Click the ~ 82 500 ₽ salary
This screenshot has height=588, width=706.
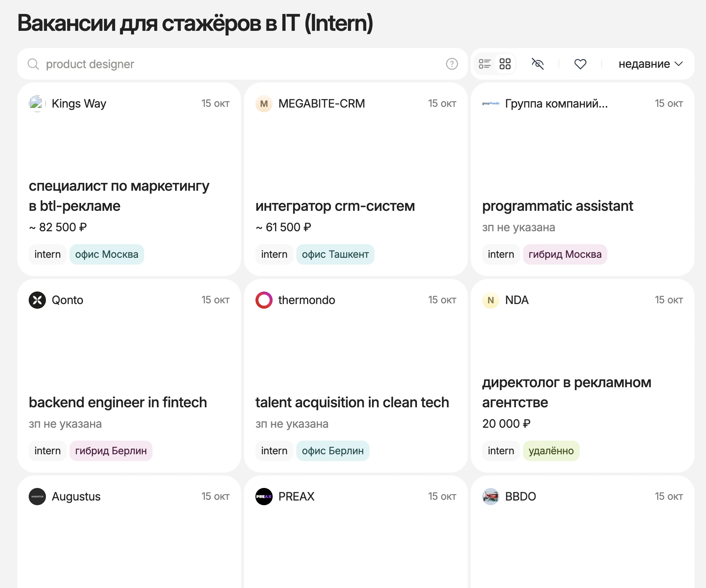(x=58, y=227)
